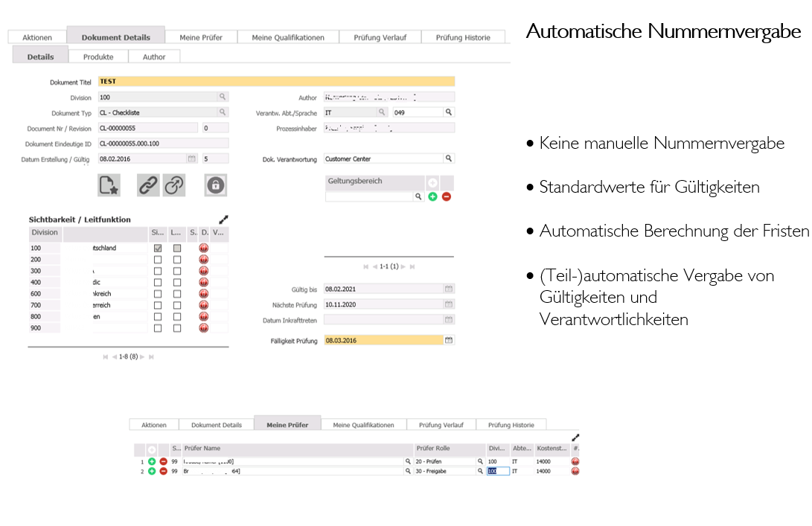Open lookup for Verantw. Abt. IT field
This screenshot has width=812, height=526.
(x=382, y=112)
